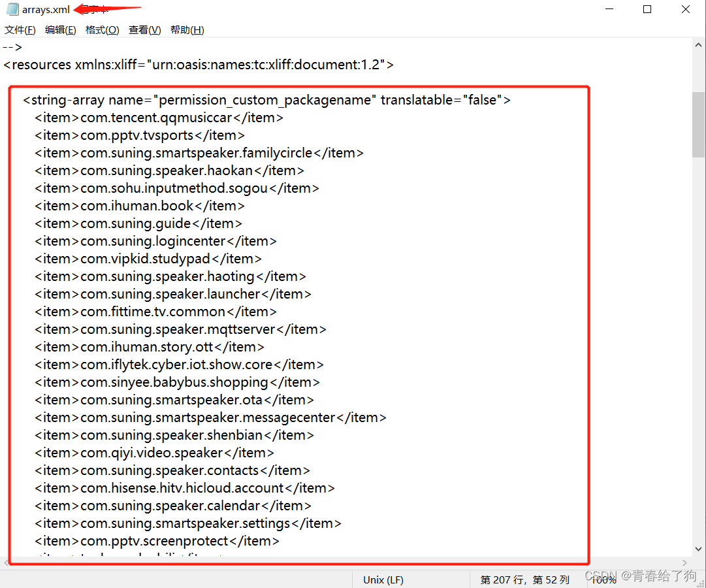706x588 pixels.
Task: Click the vertical scrollbar up arrow
Action: pyautogui.click(x=698, y=45)
